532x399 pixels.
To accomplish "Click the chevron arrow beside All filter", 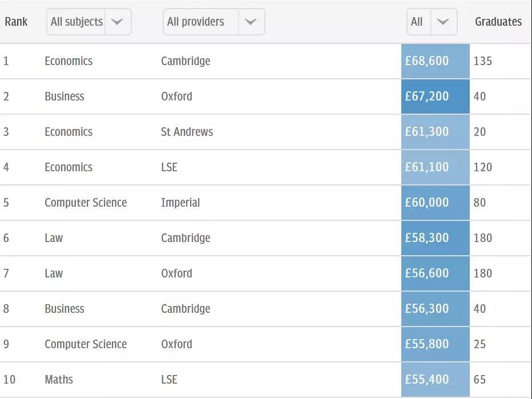I will click(443, 22).
